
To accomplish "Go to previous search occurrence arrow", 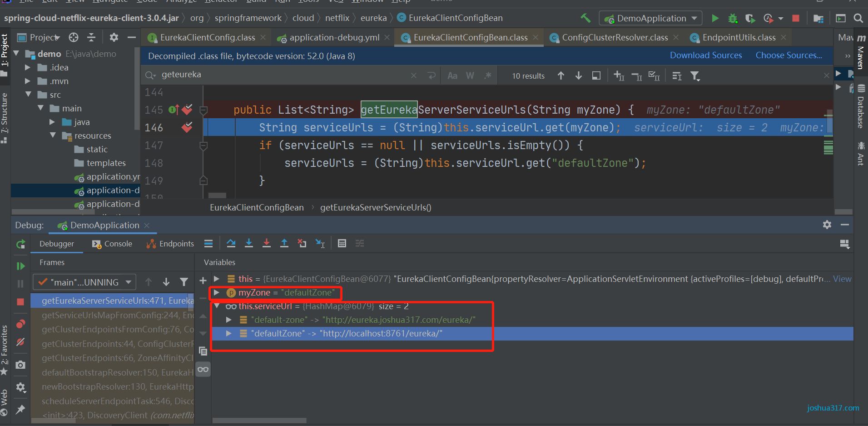I will click(x=561, y=75).
